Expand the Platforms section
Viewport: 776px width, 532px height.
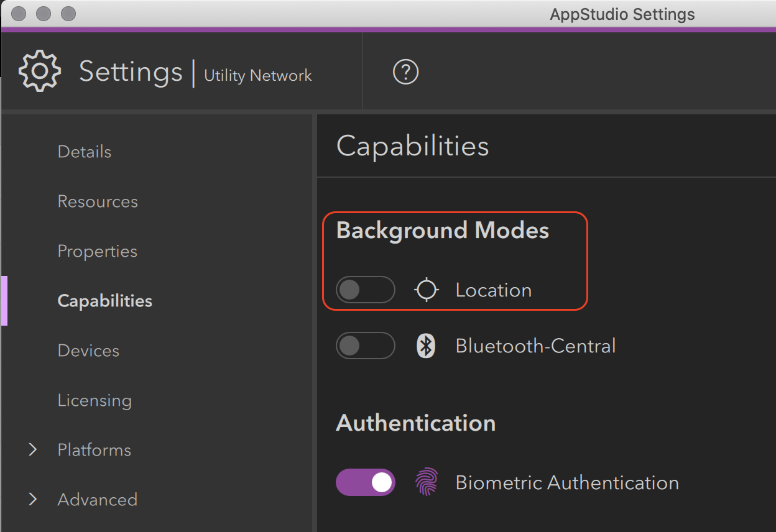pos(33,450)
